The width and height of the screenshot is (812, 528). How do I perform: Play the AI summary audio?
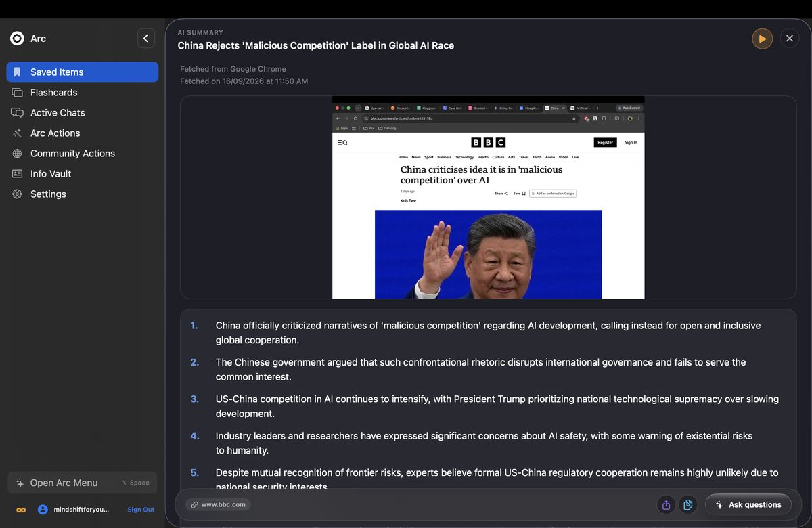[x=763, y=39]
